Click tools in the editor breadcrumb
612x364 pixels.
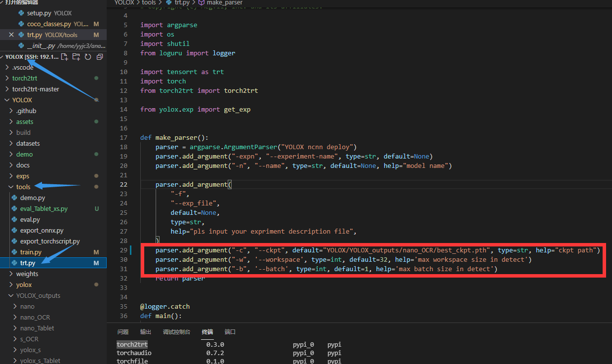[149, 3]
